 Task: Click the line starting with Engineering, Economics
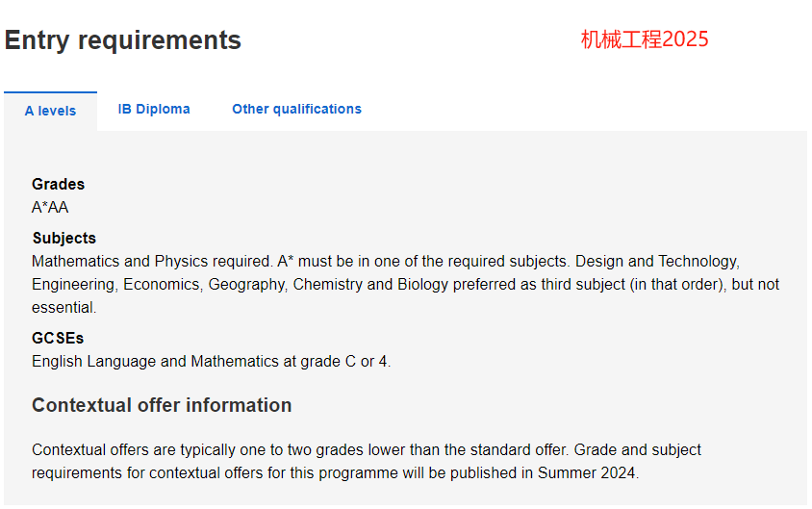(405, 284)
